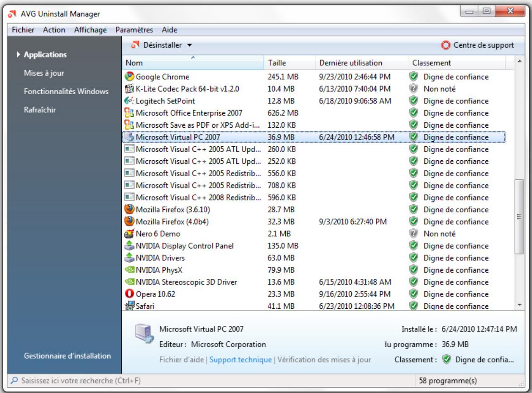Click the Opera 10.62 icon
The height and width of the screenshot is (393, 532).
click(x=129, y=293)
